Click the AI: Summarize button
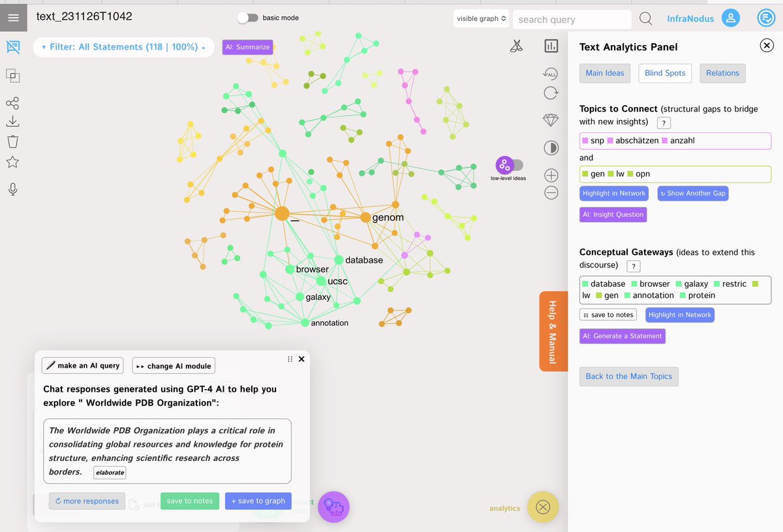 tap(247, 47)
